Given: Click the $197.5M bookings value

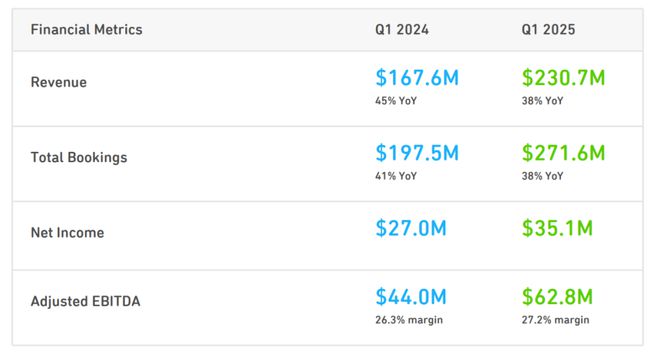Looking at the screenshot, I should [417, 153].
